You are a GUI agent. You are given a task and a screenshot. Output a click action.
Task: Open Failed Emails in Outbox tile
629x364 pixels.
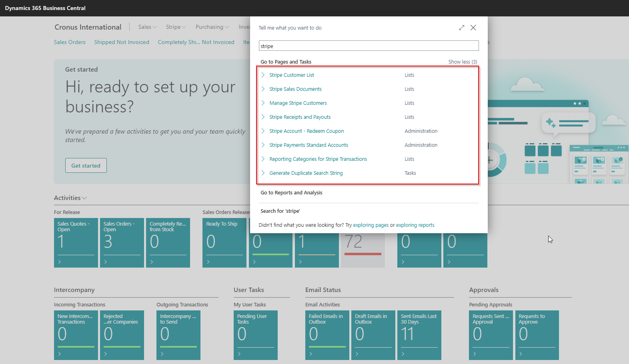point(327,335)
